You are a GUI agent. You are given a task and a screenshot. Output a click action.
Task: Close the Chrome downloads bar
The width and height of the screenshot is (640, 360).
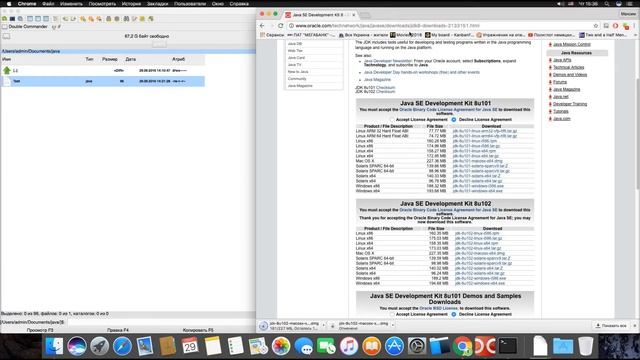[x=635, y=326]
